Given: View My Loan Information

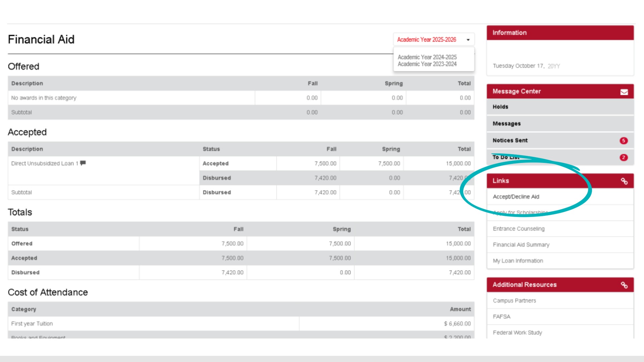Looking at the screenshot, I should click(518, 260).
